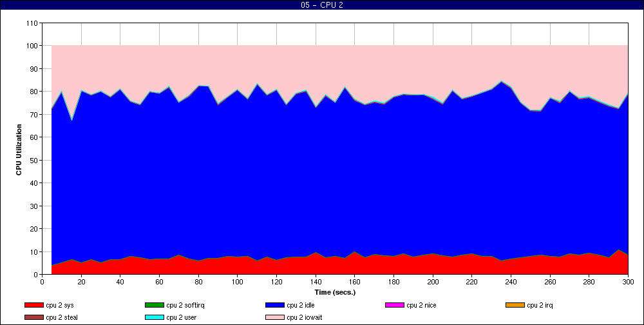Select the 'cpu 2 steal' legend label

[62, 317]
